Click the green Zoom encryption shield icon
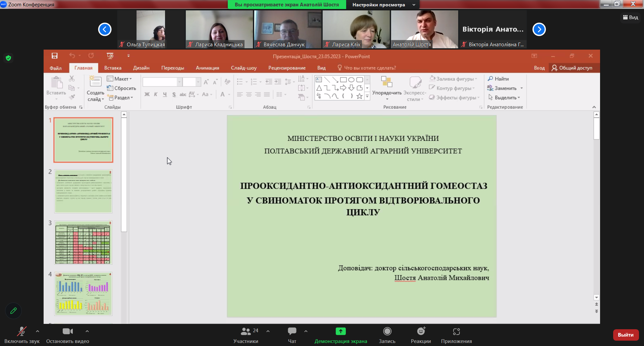This screenshot has height=346, width=644. pyautogui.click(x=8, y=58)
